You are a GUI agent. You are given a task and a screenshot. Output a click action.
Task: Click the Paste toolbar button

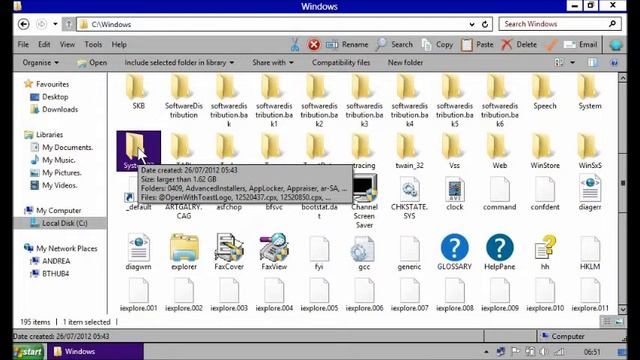477,44
